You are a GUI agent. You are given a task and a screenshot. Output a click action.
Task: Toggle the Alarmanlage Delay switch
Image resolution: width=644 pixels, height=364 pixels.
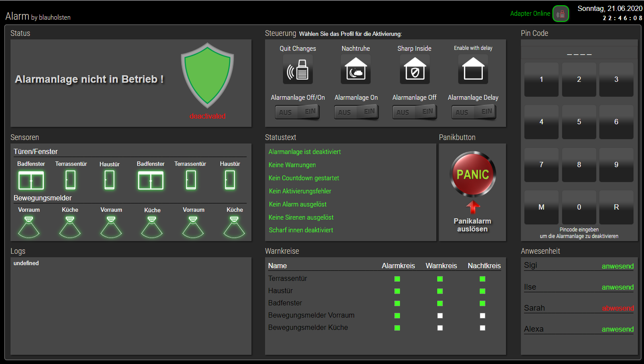click(474, 112)
